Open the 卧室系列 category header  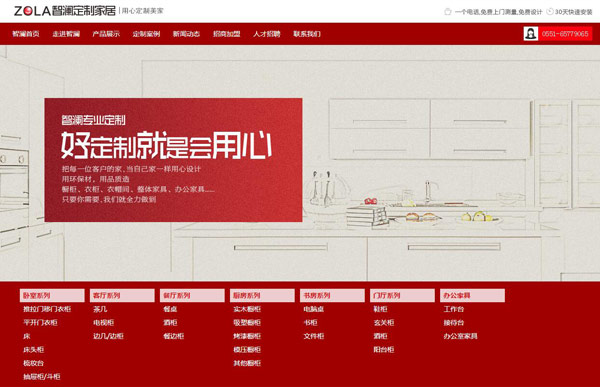52,296
